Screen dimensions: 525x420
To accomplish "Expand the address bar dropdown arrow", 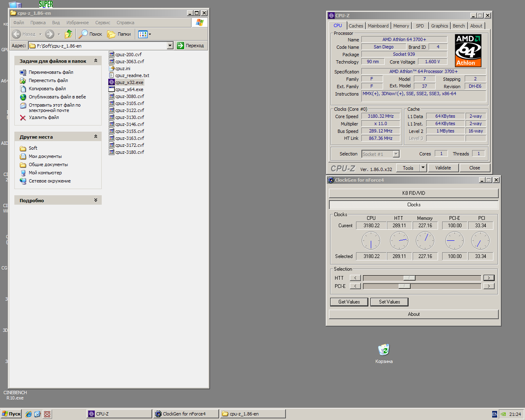I will pyautogui.click(x=170, y=46).
